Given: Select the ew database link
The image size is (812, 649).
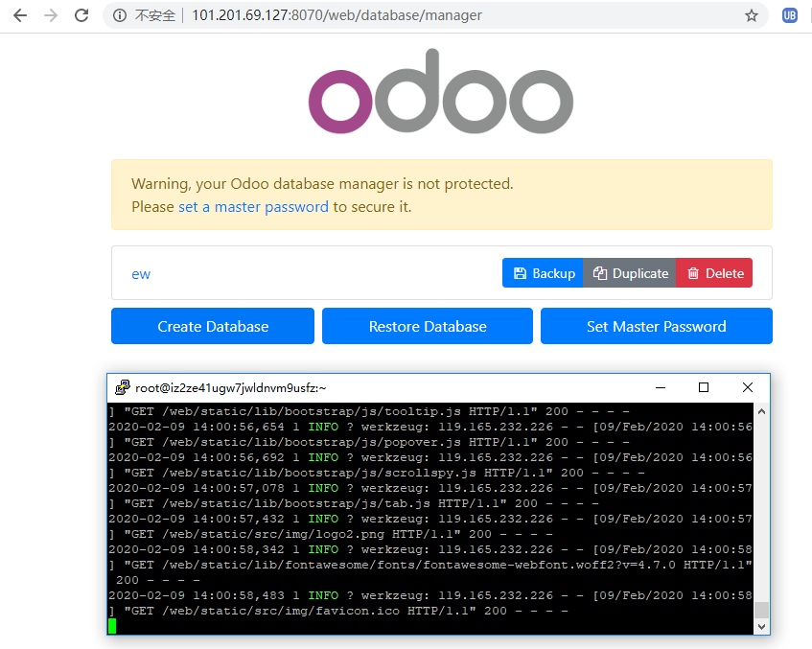Looking at the screenshot, I should (140, 273).
